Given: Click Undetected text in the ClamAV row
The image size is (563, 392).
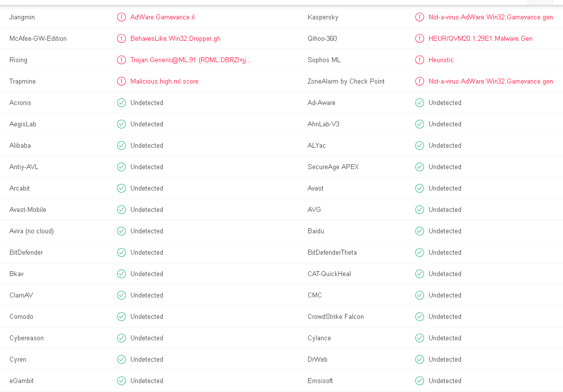Looking at the screenshot, I should tap(146, 295).
